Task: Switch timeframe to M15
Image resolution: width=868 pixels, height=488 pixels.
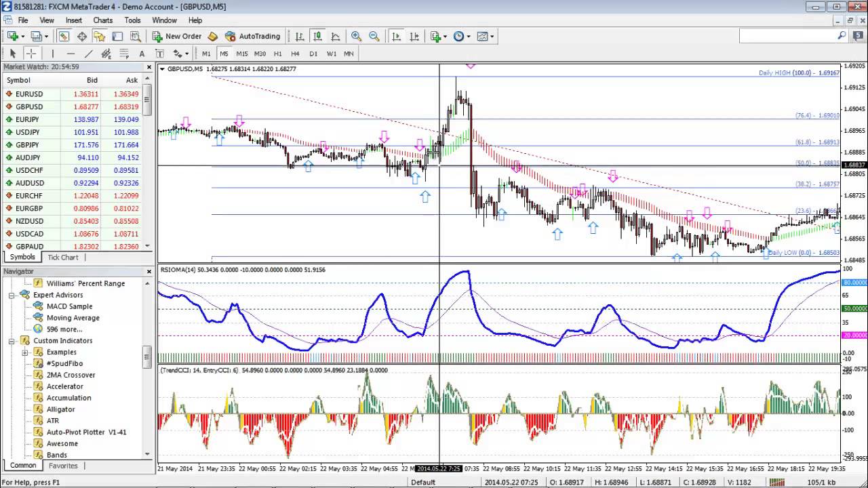Action: [242, 54]
